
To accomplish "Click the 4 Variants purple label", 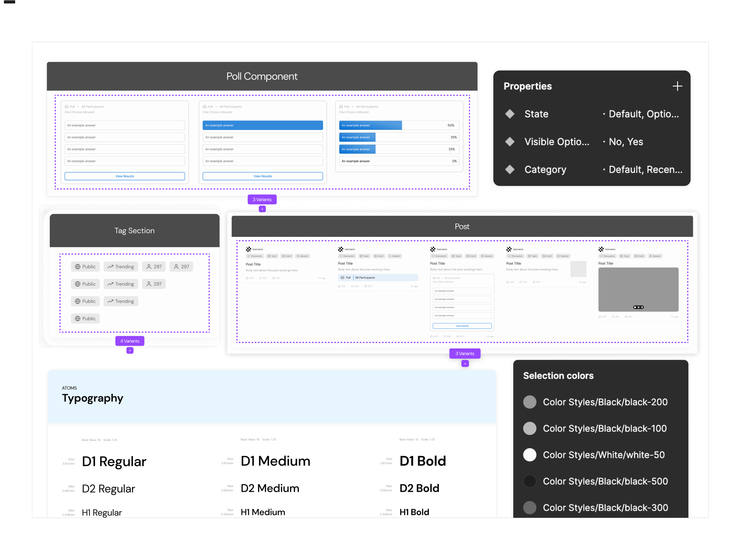I will [130, 341].
